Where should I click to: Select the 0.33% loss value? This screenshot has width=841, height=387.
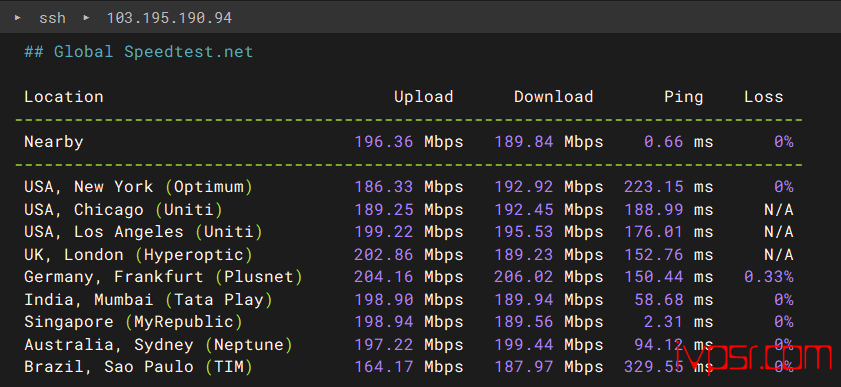coord(768,277)
